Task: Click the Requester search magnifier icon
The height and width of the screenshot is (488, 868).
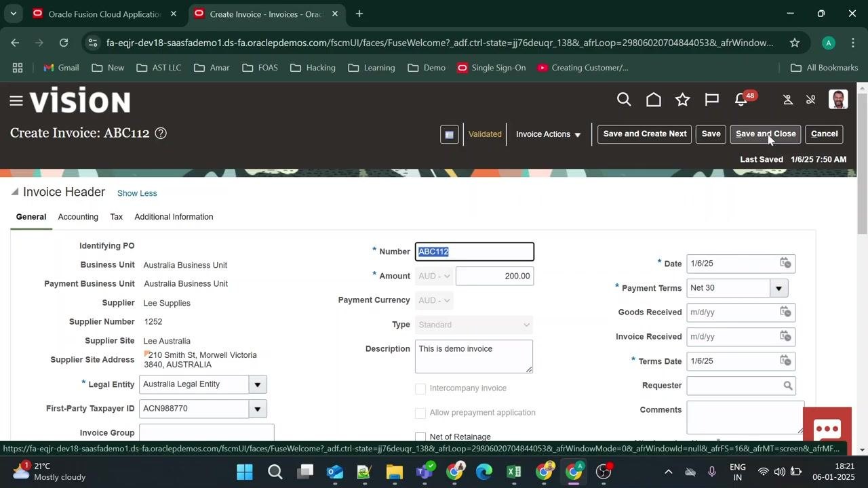Action: pyautogui.click(x=788, y=386)
